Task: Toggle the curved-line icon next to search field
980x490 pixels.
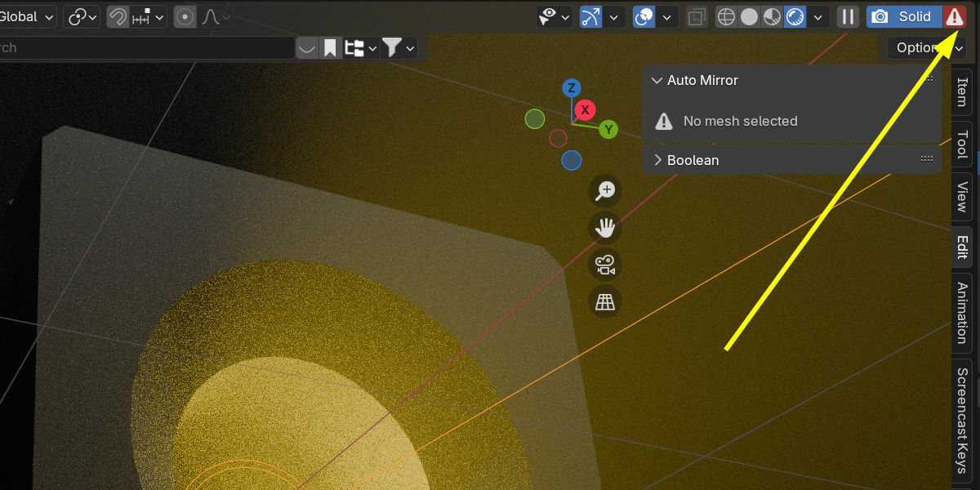Action: [x=307, y=48]
